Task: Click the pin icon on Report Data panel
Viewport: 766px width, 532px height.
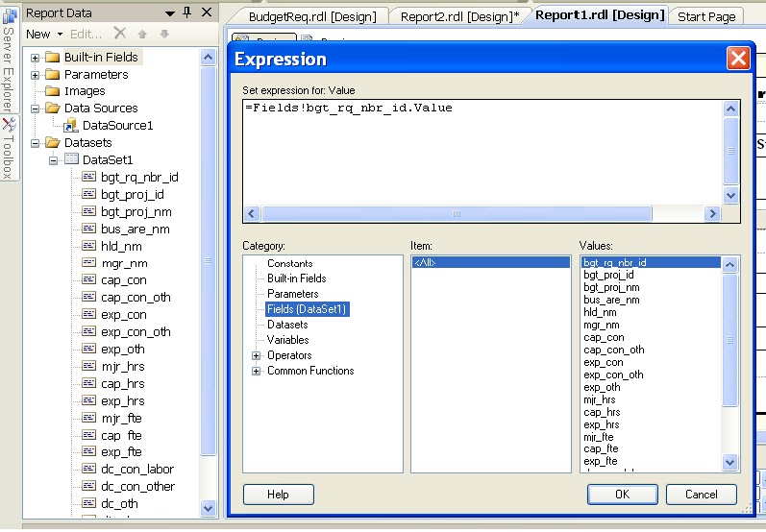Action: pyautogui.click(x=187, y=12)
